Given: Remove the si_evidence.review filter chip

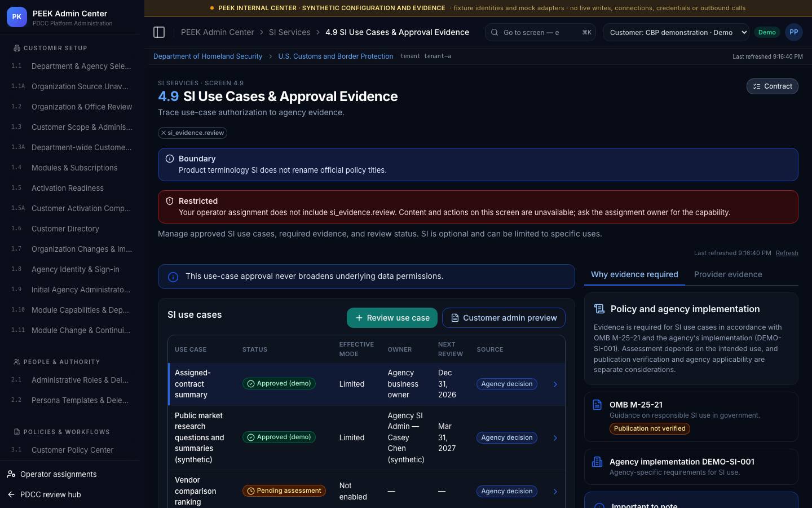Looking at the screenshot, I should pos(164,133).
